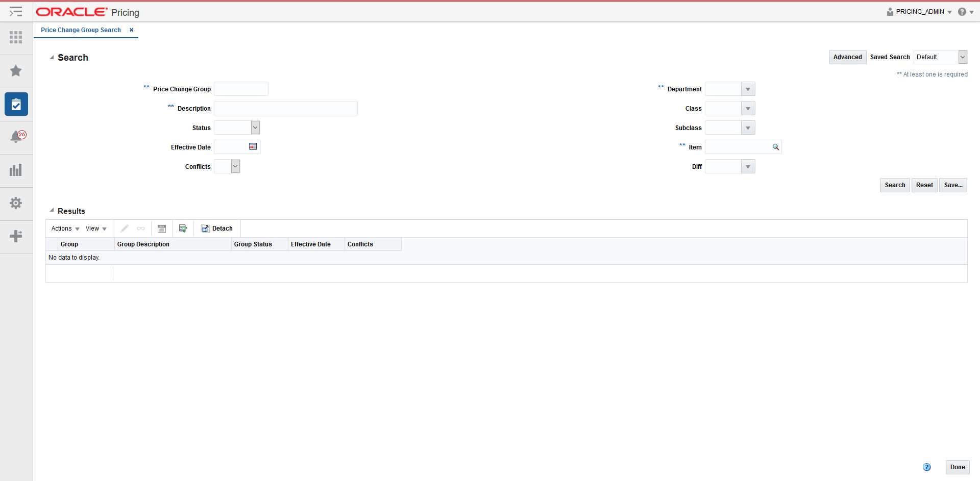Collapse the Results section triangle

(51, 210)
